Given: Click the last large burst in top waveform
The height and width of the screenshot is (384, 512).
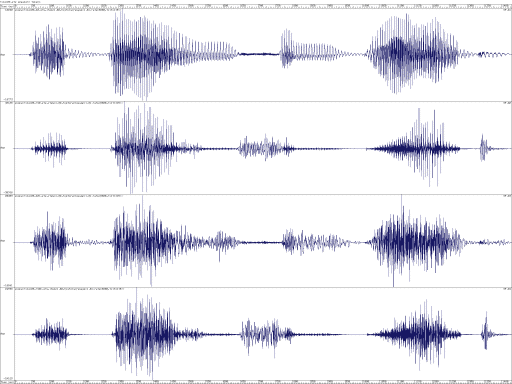Looking at the screenshot, I should (413, 53).
